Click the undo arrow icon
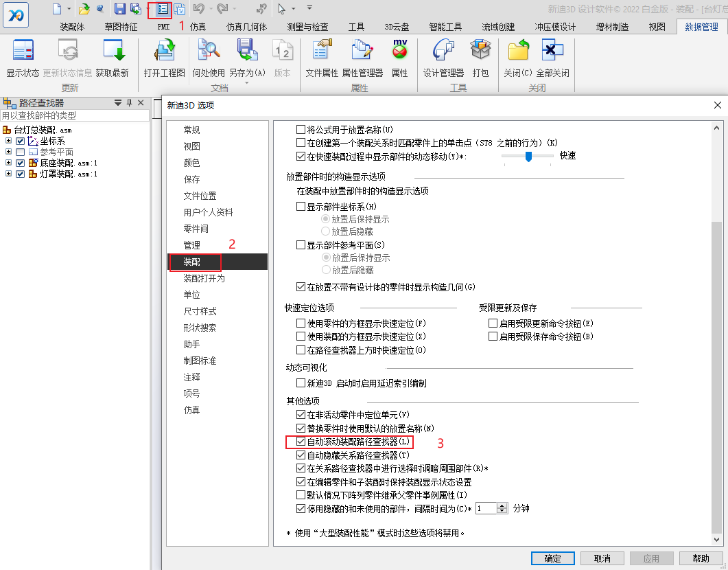This screenshot has height=570, width=728. click(x=199, y=8)
